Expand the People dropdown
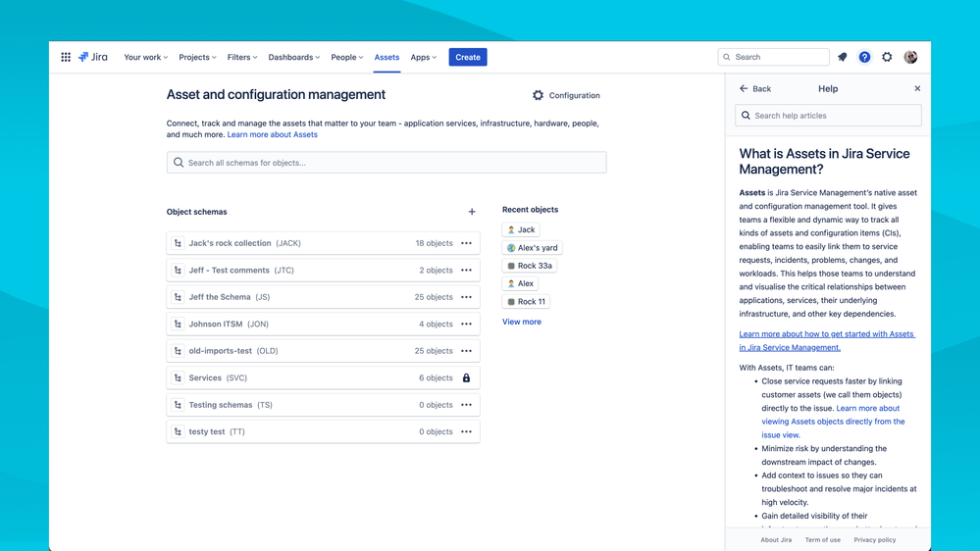This screenshot has height=551, width=980. click(347, 57)
